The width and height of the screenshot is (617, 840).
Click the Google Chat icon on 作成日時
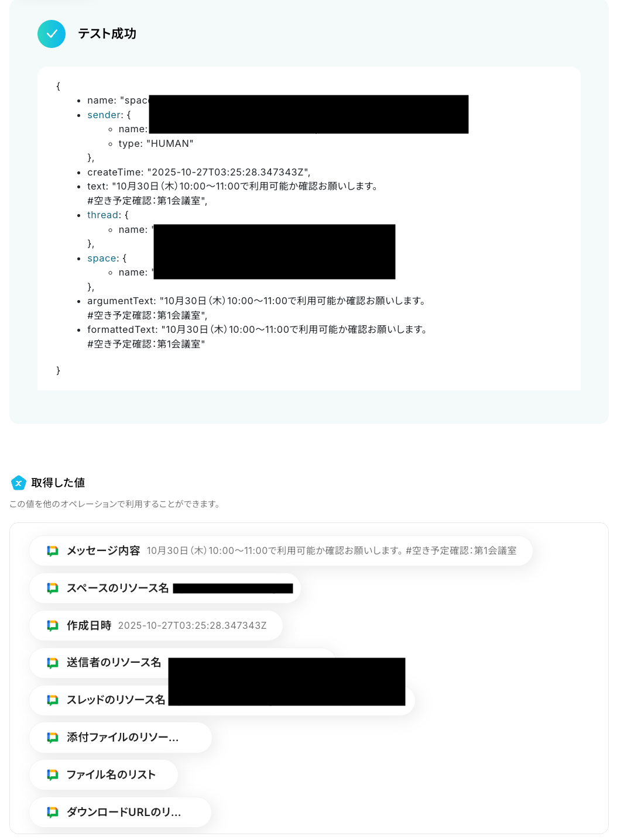(x=53, y=626)
